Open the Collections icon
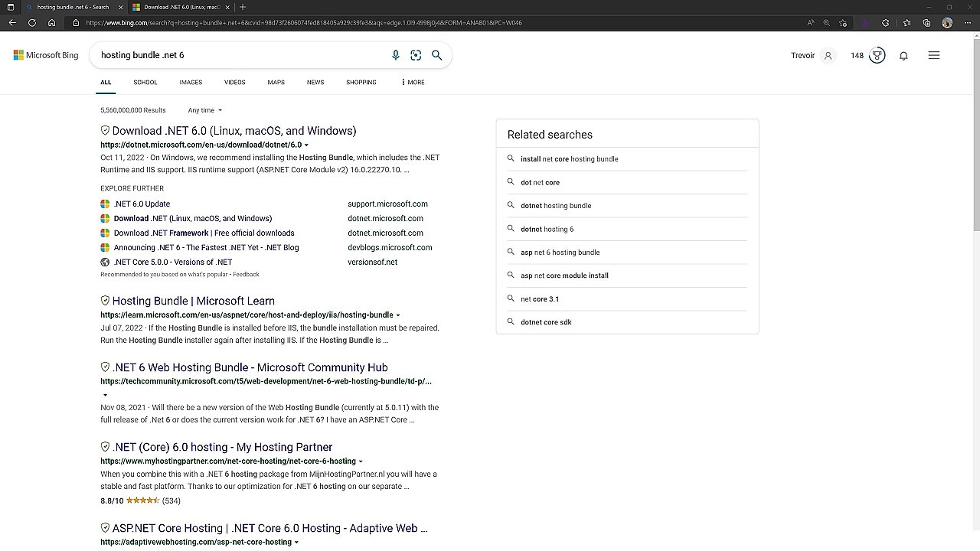The width and height of the screenshot is (980, 551). [927, 23]
